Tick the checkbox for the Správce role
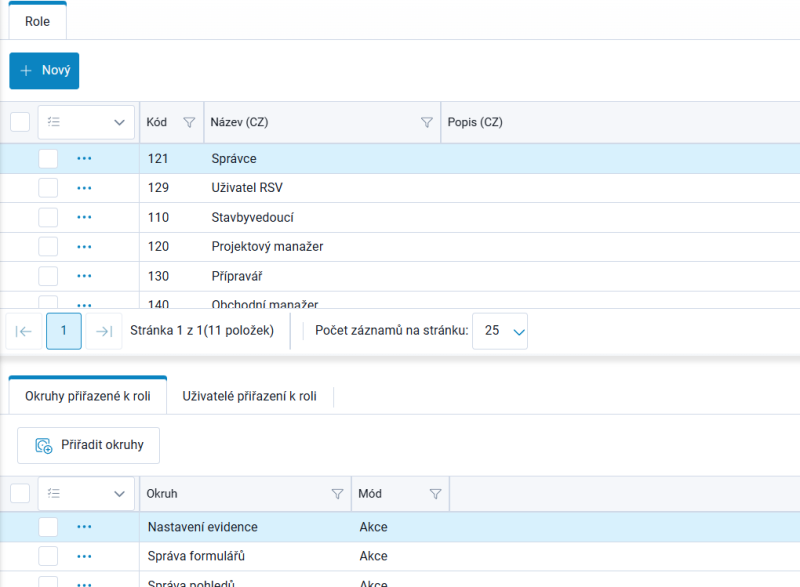The image size is (800, 587). click(x=48, y=159)
